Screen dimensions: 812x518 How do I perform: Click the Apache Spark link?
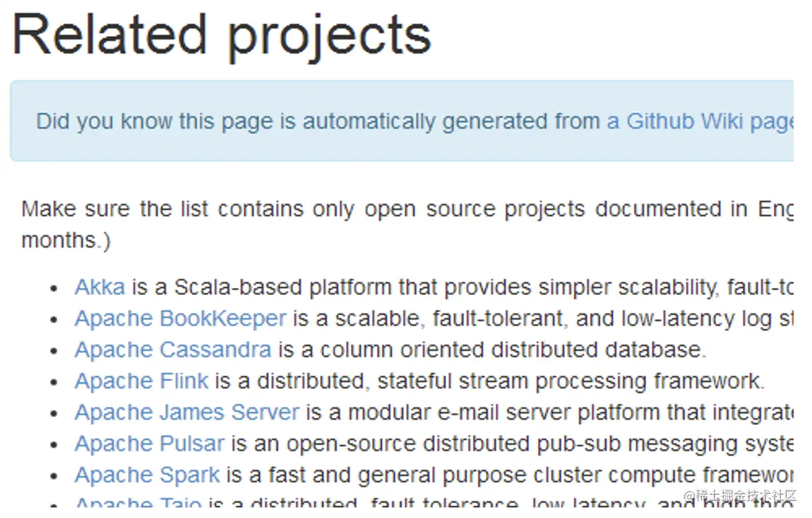[148, 474]
